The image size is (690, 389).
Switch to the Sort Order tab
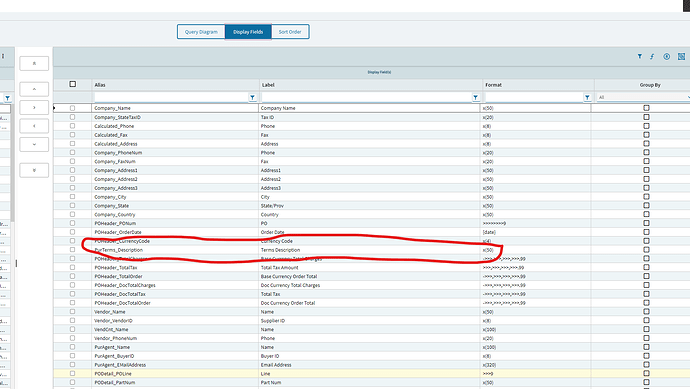tap(290, 32)
